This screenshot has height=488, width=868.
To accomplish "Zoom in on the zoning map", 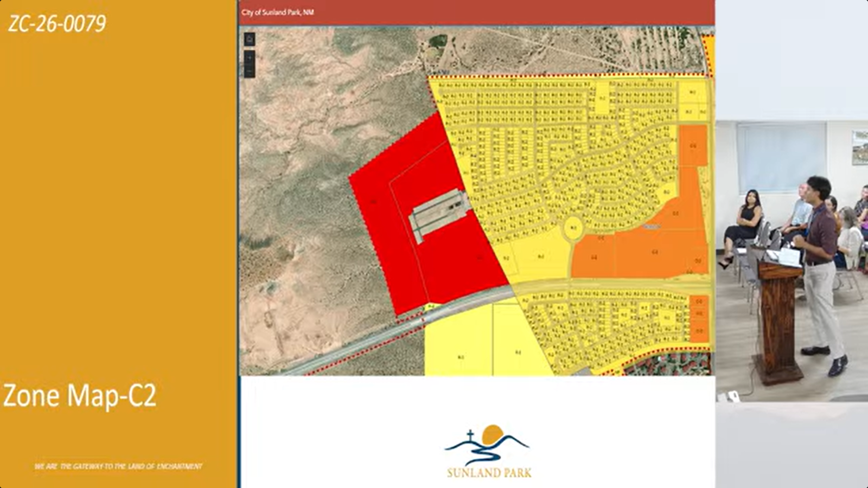I will (250, 57).
